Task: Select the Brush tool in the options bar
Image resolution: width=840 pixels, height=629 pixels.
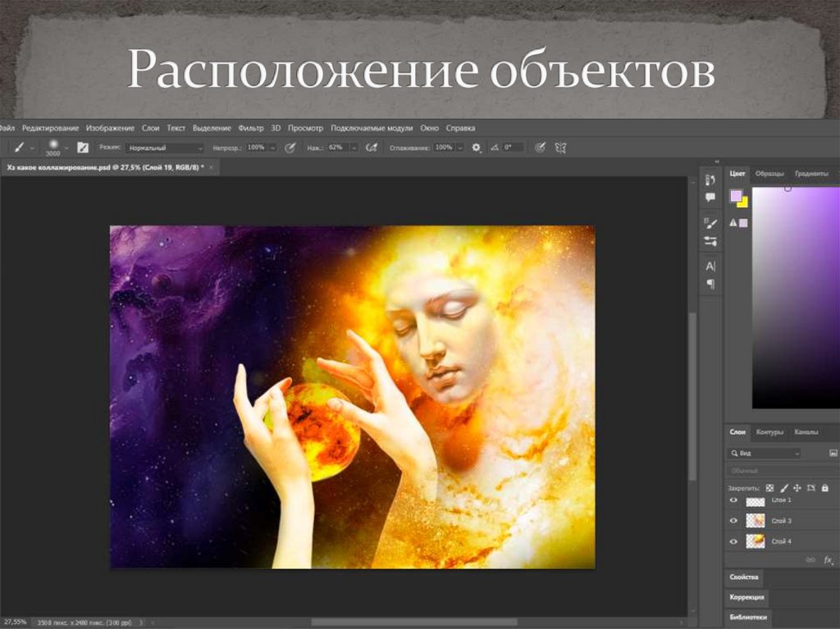Action: pos(20,147)
